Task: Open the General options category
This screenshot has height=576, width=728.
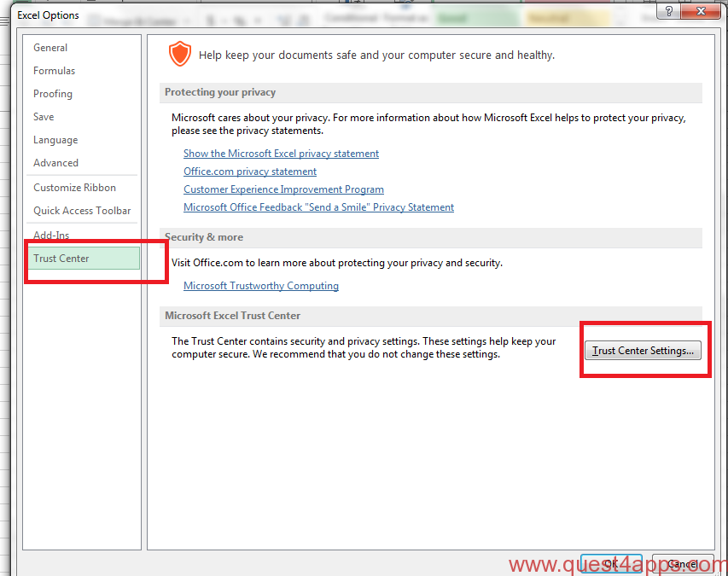Action: pos(50,48)
